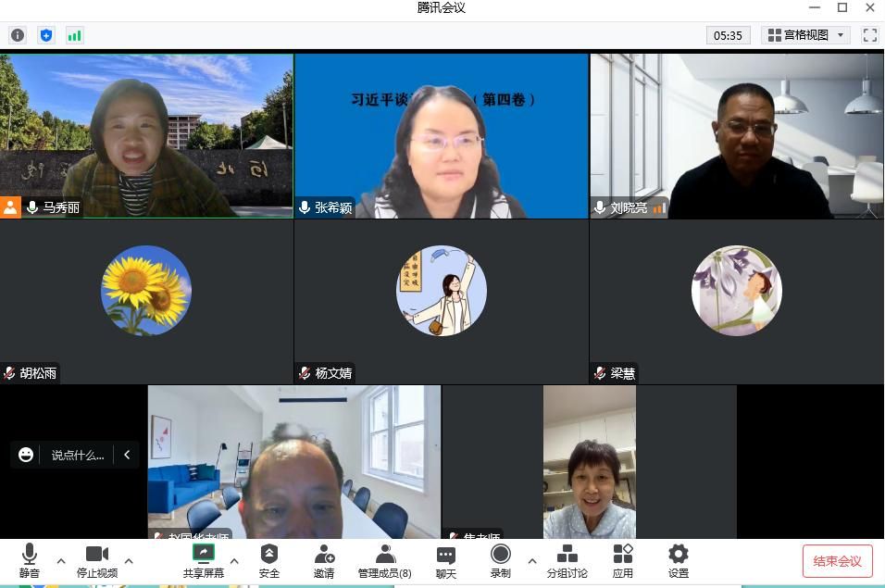Click the blue security shield icon

click(x=46, y=35)
